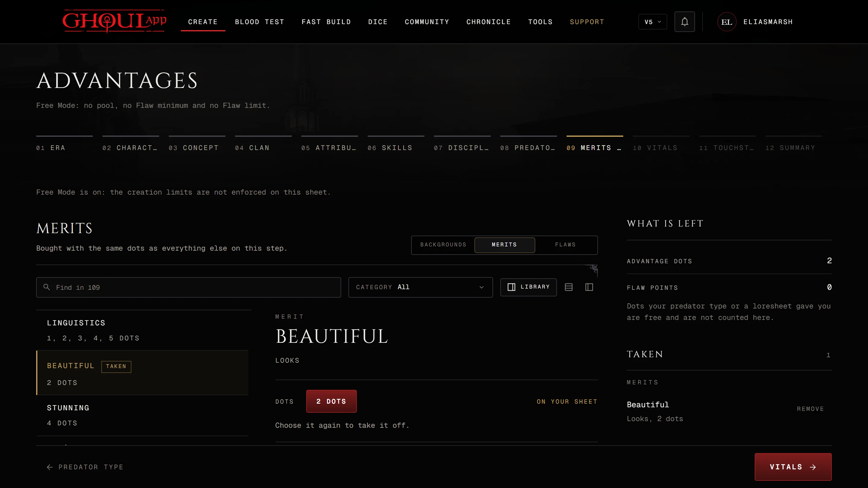Click the search magnifier icon

[46, 287]
